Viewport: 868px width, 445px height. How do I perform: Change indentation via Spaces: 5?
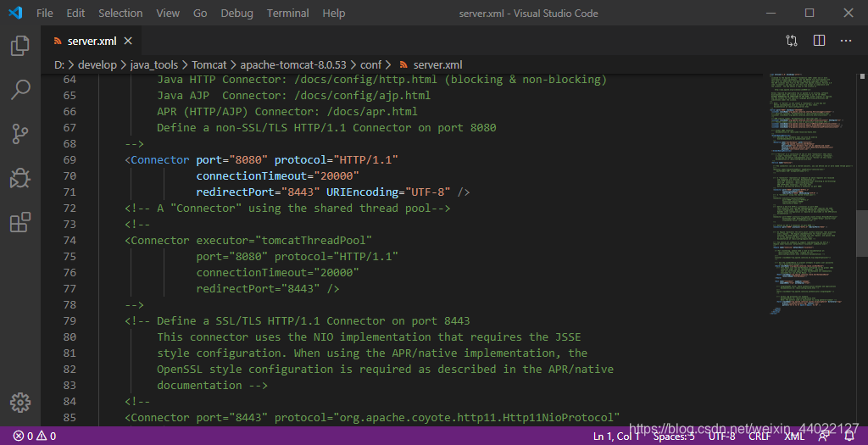click(x=674, y=437)
